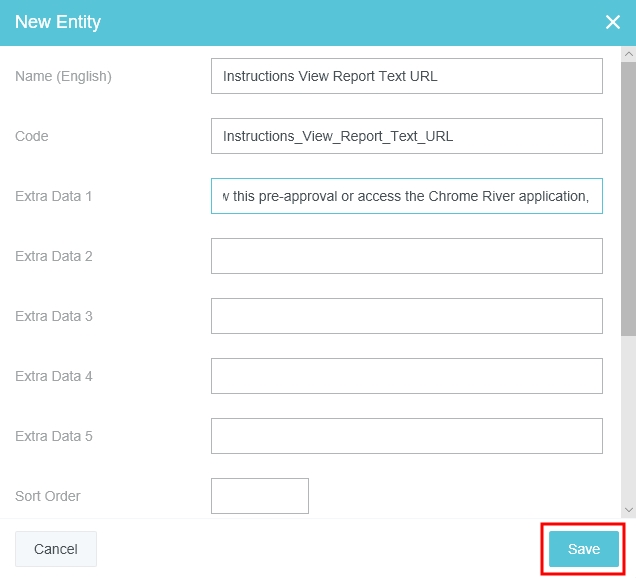
Task: Click the "New Entity" dialog title
Action: pyautogui.click(x=58, y=22)
